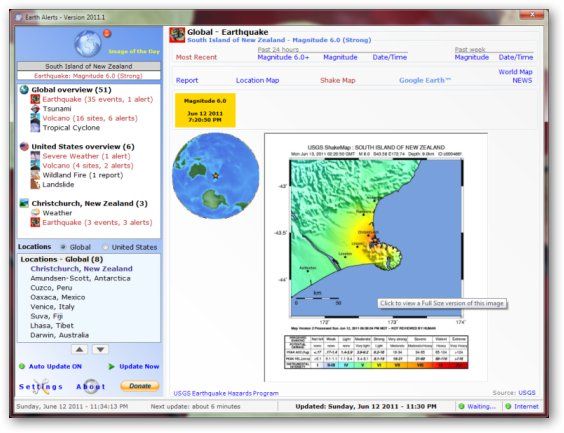Screen dimensions: 564x433
Task: Select Christchurch, New Zealand in locations list
Action: 81,269
